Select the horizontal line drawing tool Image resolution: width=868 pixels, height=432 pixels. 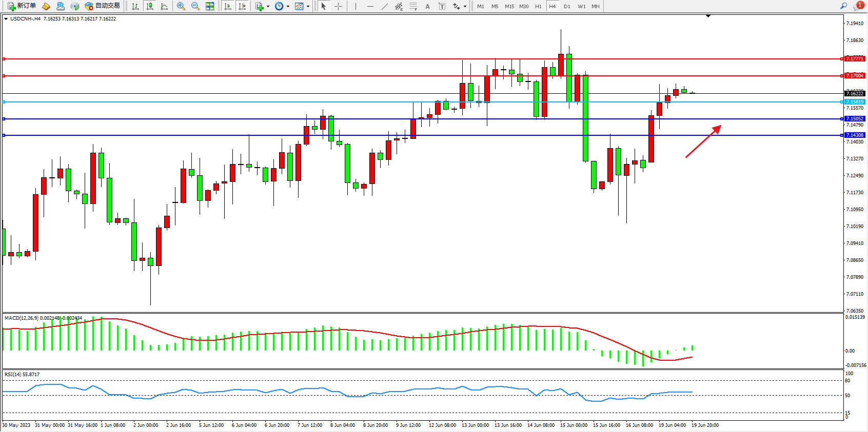coord(370,6)
